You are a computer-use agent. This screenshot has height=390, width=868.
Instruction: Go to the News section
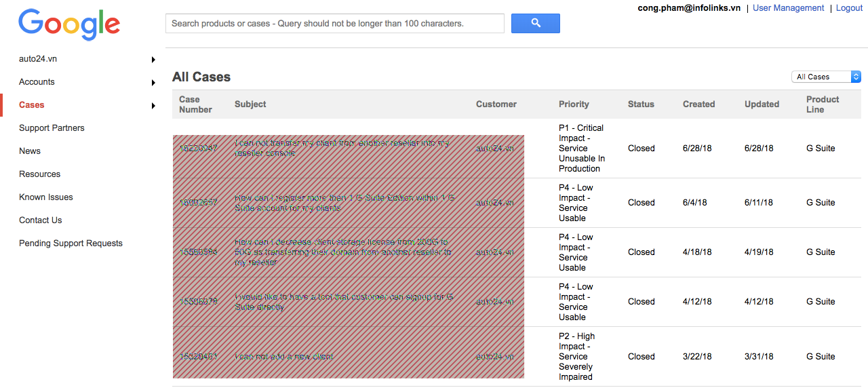(x=30, y=151)
